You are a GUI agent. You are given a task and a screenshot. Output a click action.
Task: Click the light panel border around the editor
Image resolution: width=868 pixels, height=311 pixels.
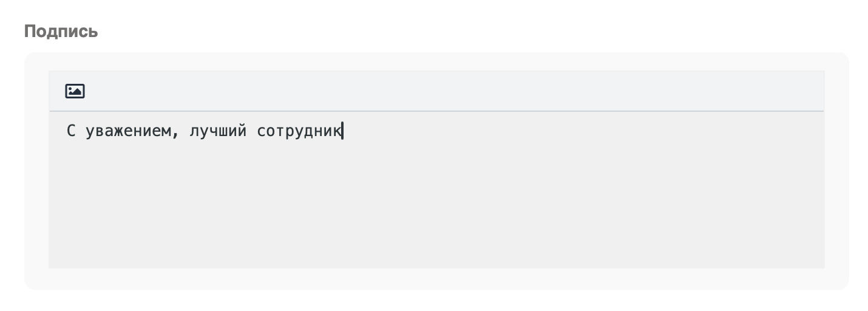[x=36, y=182]
